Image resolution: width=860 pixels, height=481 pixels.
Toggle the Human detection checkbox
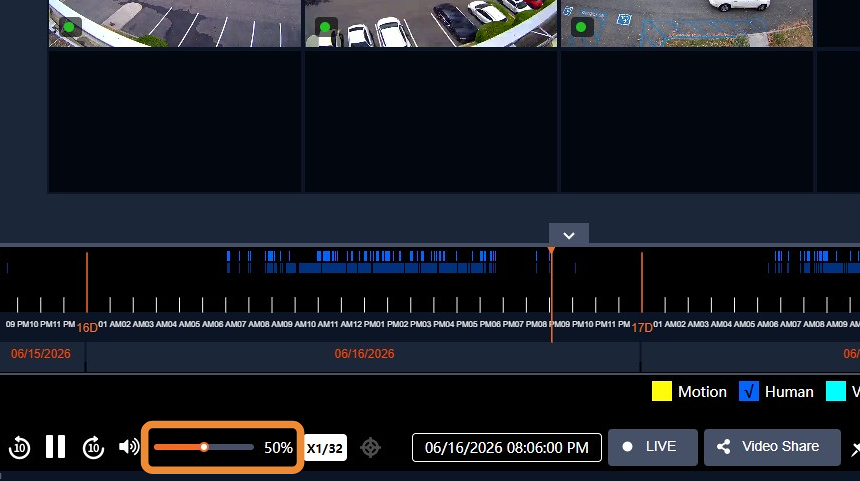point(749,391)
